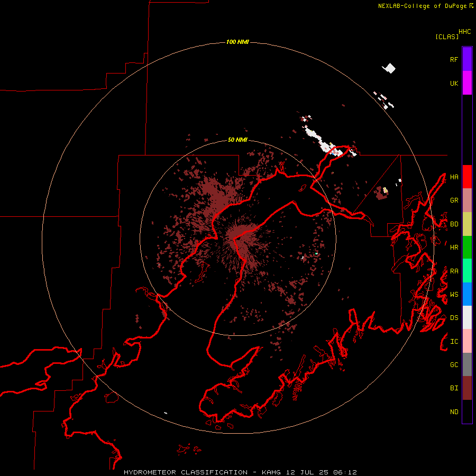Select the GR salmon legend swatch

coord(467,200)
